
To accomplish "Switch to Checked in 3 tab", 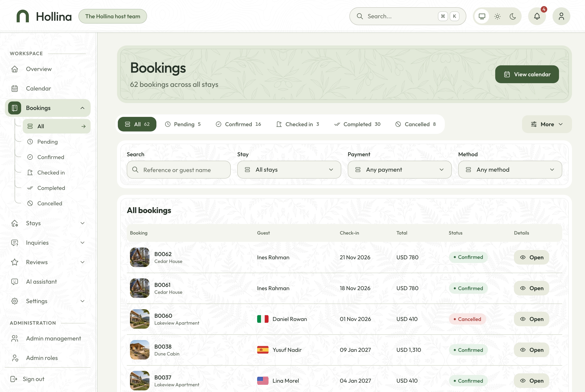I will (x=298, y=124).
